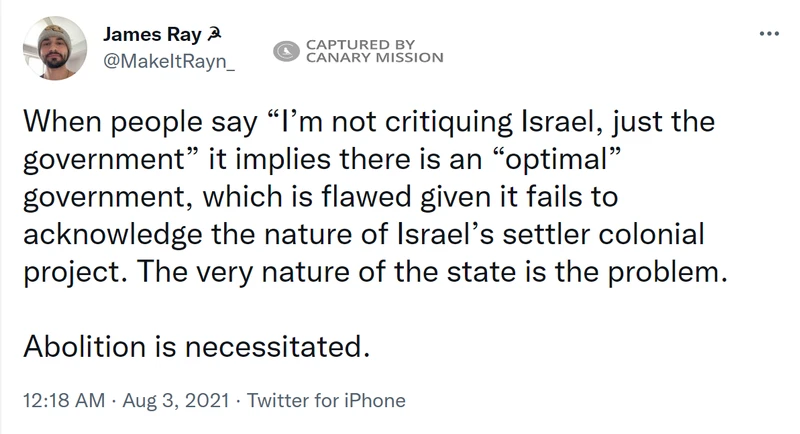This screenshot has width=800, height=434.
Task: Click the word "critiquing" in the tweet
Action: click(x=449, y=122)
